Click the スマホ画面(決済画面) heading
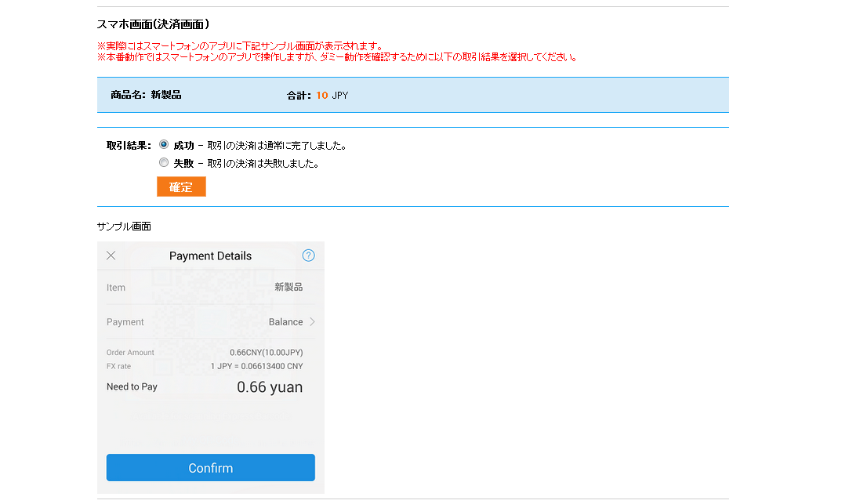849x504 pixels. pyautogui.click(x=153, y=24)
